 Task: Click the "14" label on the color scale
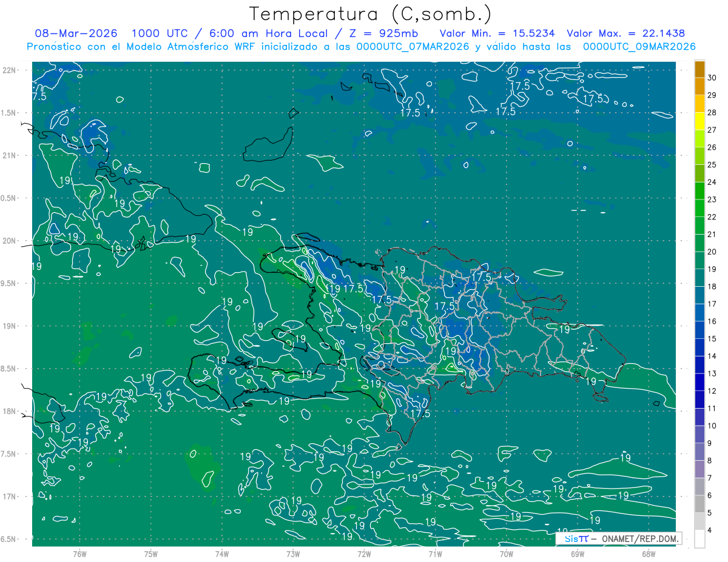712,356
